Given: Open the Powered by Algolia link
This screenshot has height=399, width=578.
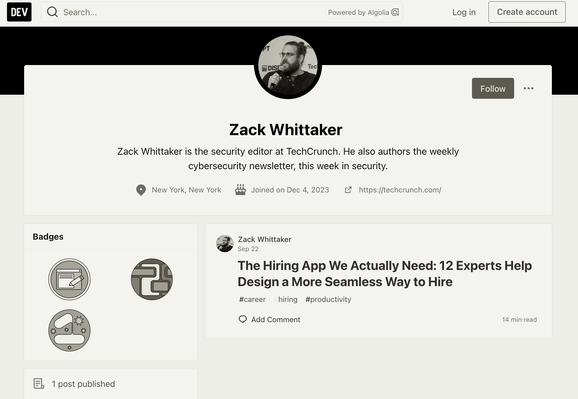Looking at the screenshot, I should coord(363,13).
